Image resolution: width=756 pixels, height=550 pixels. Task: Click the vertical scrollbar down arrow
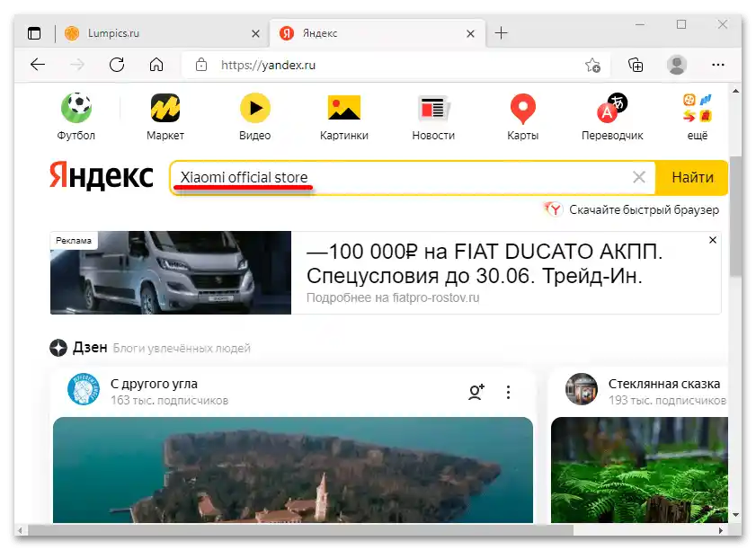735,515
